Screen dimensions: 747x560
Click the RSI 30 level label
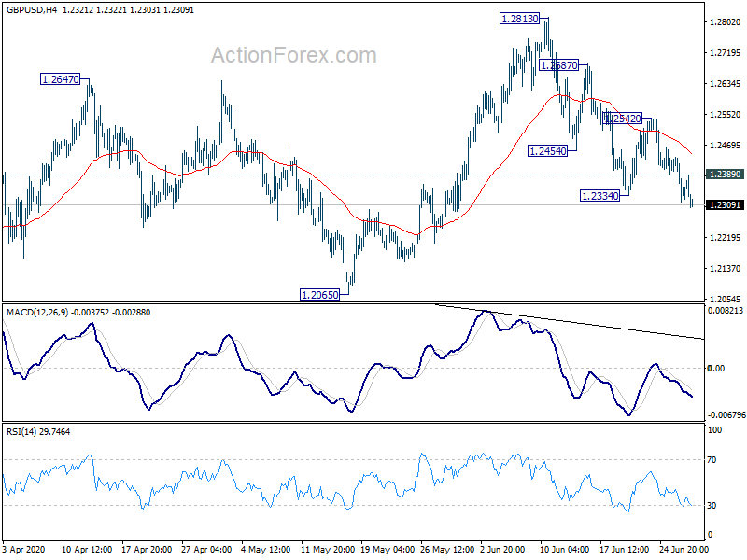tap(712, 506)
